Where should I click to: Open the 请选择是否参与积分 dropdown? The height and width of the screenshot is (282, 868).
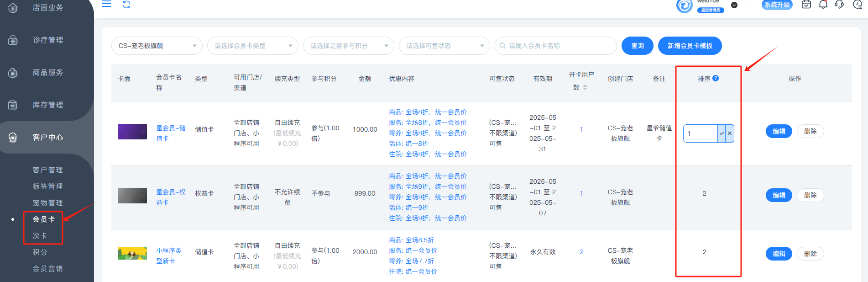[x=348, y=46]
